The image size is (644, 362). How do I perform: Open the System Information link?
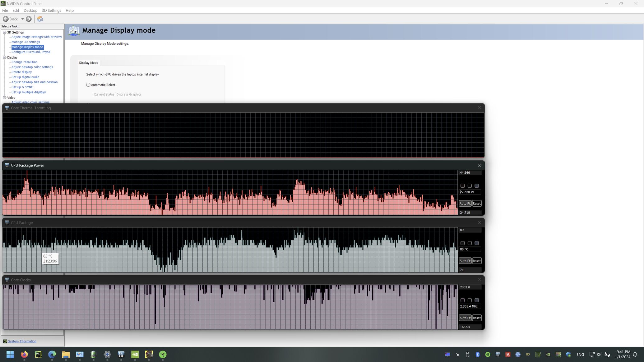pos(22,341)
